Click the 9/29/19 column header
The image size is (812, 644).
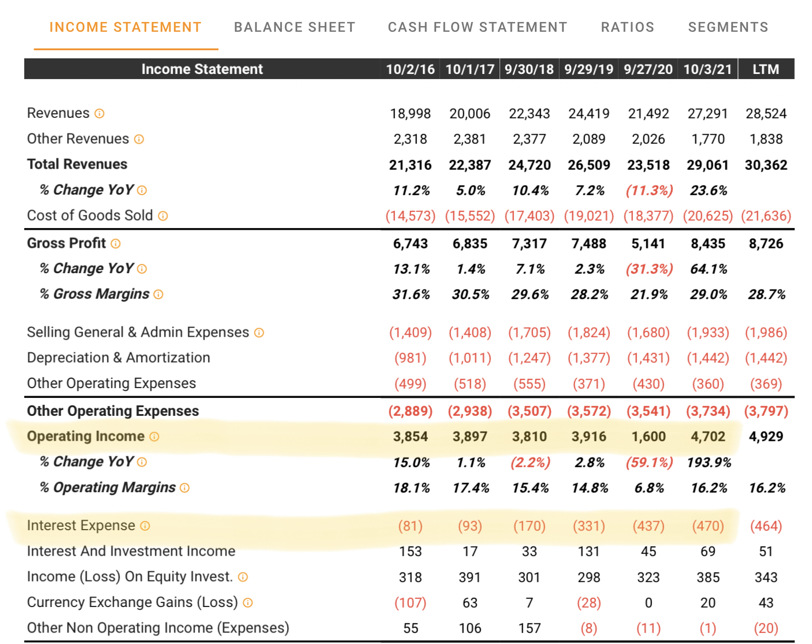point(588,69)
